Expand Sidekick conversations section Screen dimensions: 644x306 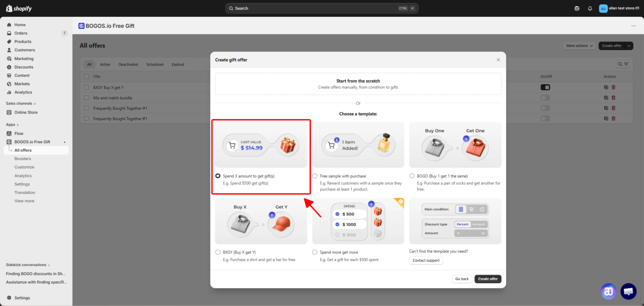tap(28, 265)
